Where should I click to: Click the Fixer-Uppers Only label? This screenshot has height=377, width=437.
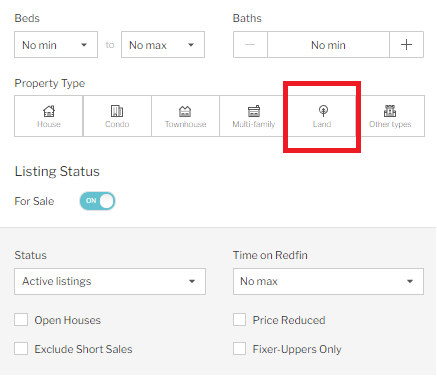297,349
